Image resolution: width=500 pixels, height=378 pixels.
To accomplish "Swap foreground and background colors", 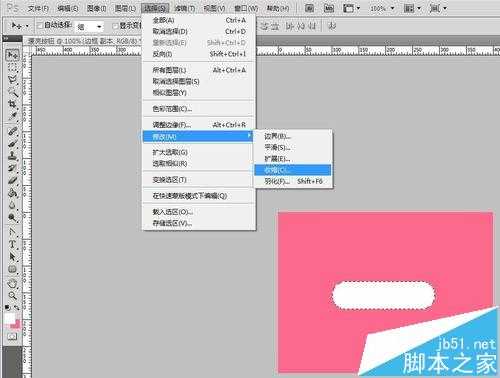I will click(17, 307).
